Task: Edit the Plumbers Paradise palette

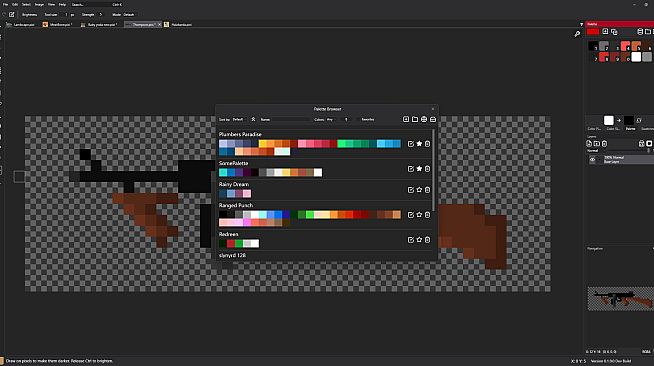Action: coord(410,144)
